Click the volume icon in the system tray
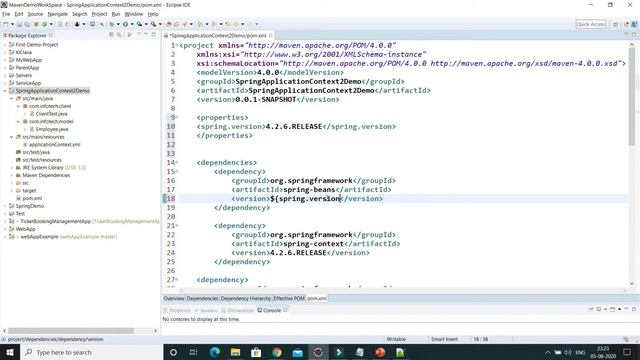Screen dimensions: 640x360 click(x=568, y=352)
